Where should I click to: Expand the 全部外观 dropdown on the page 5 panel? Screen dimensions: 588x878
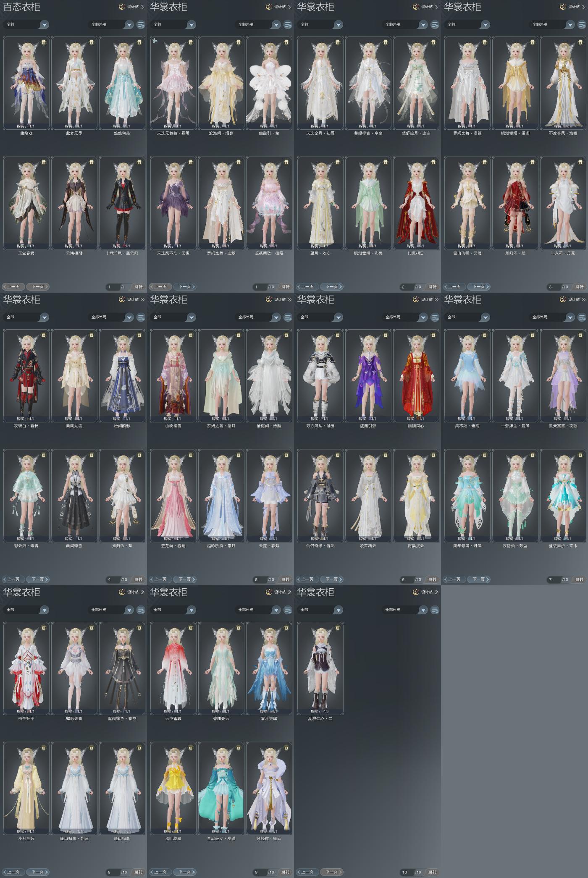click(258, 317)
